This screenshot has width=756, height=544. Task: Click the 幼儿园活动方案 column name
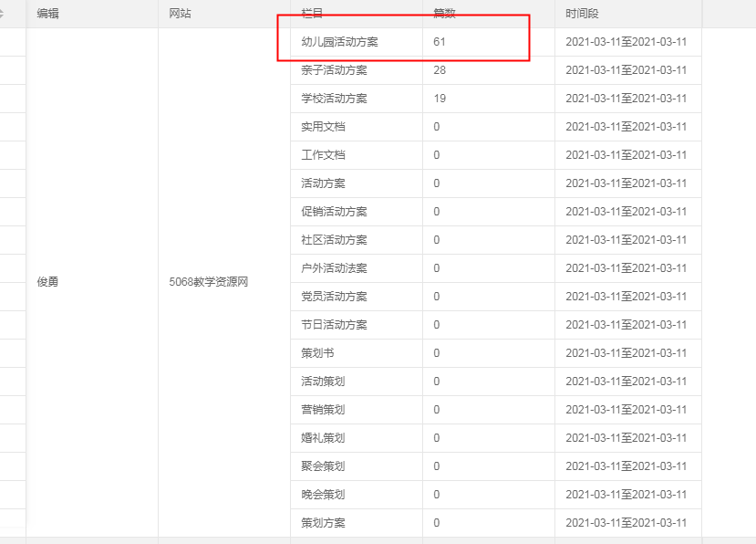[339, 42]
